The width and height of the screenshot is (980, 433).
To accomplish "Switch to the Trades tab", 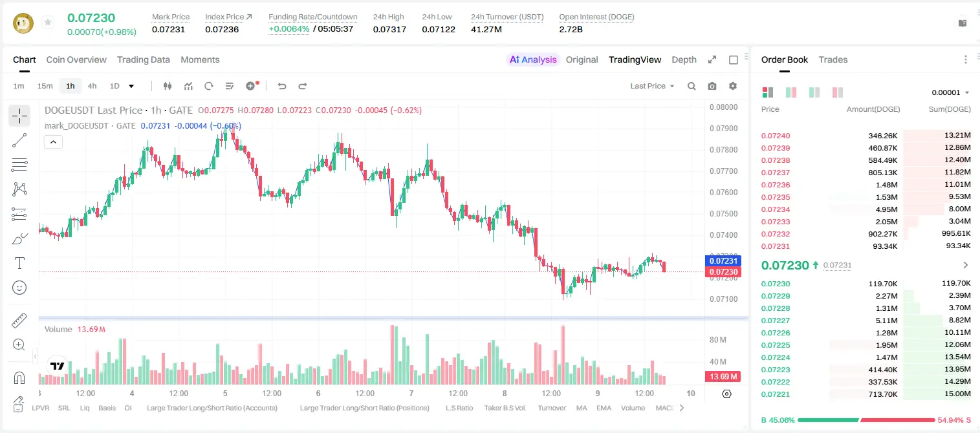I will [x=833, y=59].
